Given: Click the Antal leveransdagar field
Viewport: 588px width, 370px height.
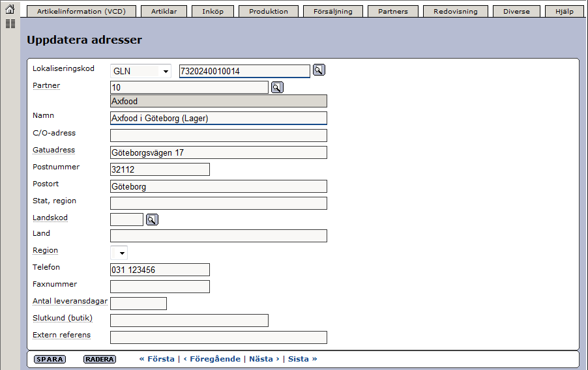Looking at the screenshot, I should [138, 304].
